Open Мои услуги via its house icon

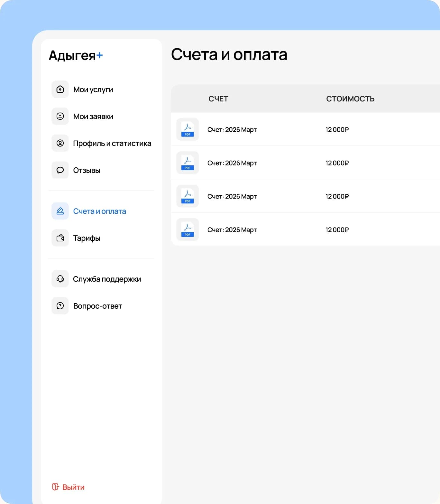[x=60, y=89]
